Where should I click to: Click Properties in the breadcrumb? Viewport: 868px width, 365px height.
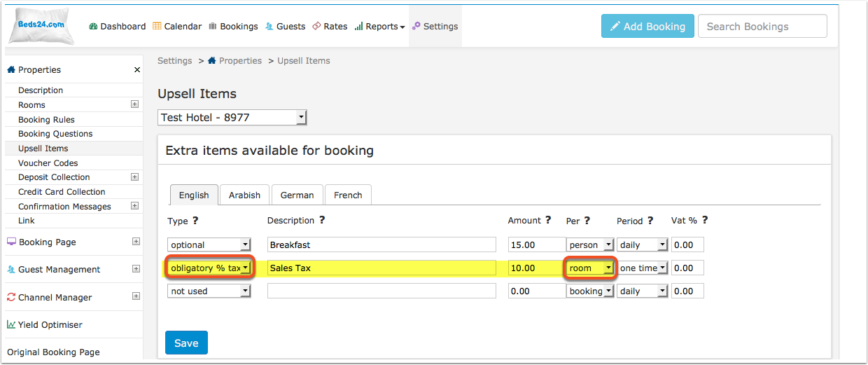click(x=240, y=61)
